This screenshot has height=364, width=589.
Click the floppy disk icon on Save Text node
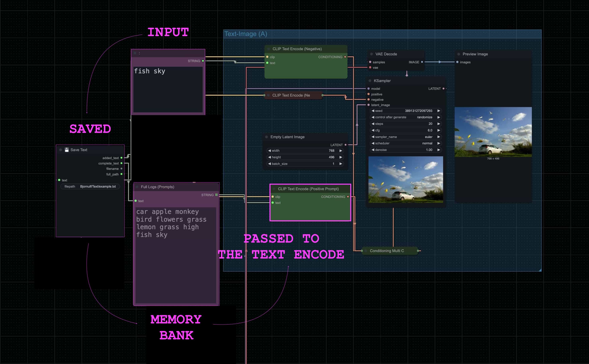pos(67,150)
